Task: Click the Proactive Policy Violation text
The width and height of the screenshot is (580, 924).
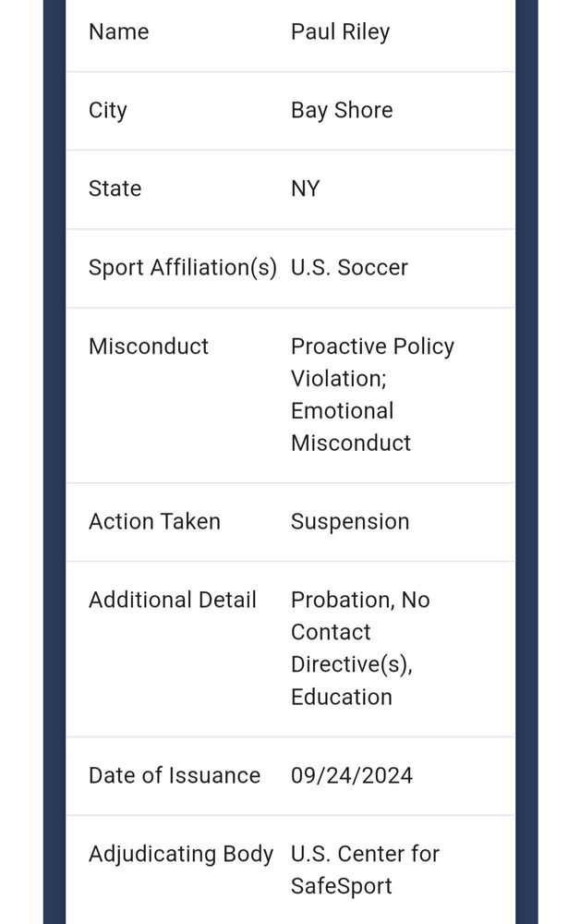Action: (372, 362)
